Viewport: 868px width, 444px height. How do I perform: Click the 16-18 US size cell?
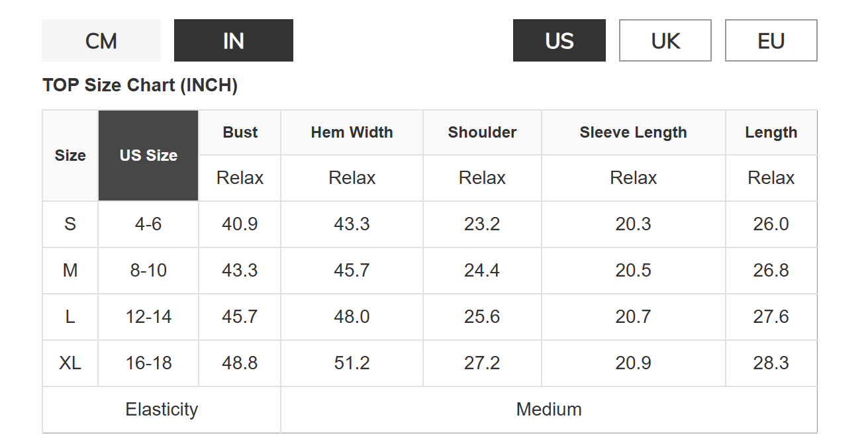tap(148, 363)
